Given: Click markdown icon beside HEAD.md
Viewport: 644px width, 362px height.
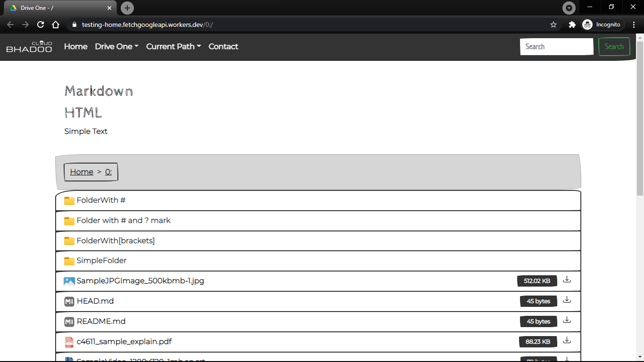Looking at the screenshot, I should pos(69,302).
